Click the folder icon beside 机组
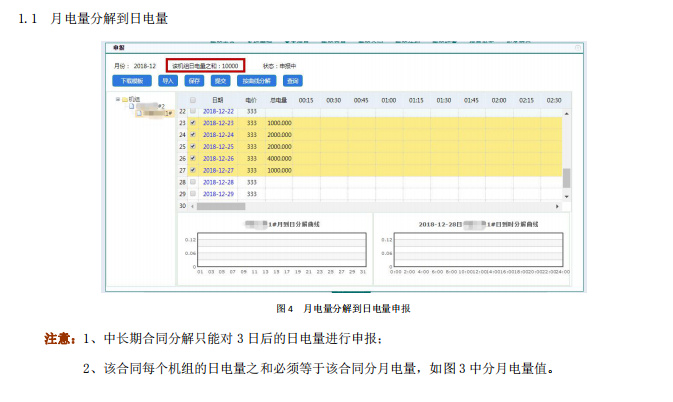Image resolution: width=673 pixels, height=402 pixels. [x=125, y=100]
